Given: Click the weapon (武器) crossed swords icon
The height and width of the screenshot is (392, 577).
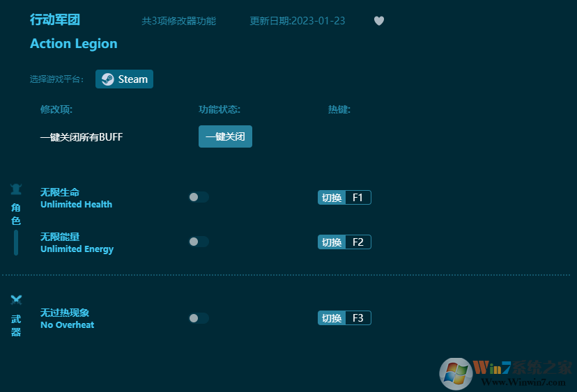Looking at the screenshot, I should (16, 299).
